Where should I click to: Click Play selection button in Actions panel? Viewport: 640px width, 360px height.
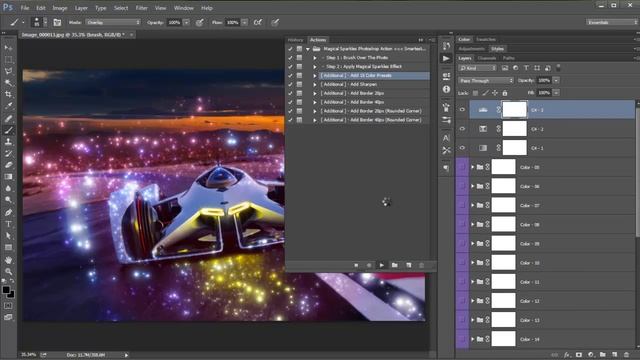[382, 265]
